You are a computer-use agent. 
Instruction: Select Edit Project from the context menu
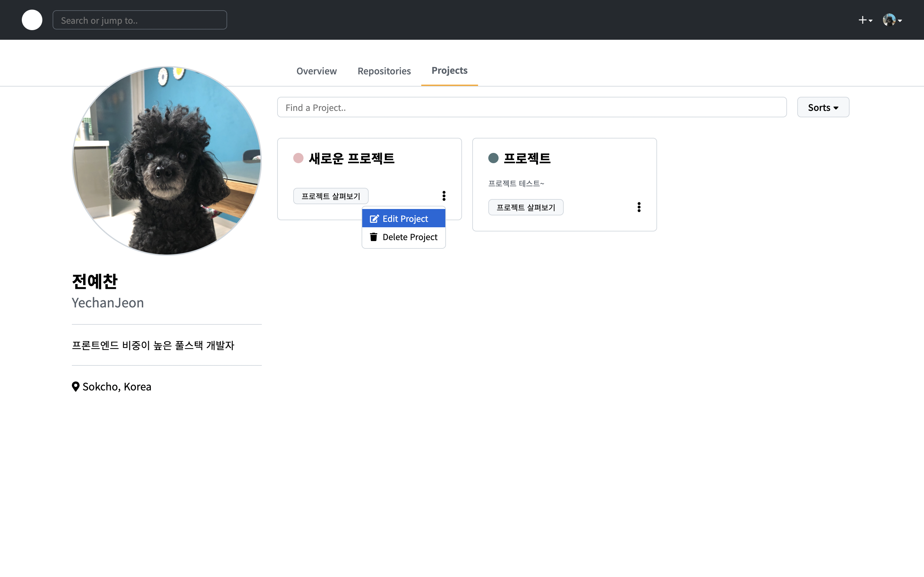[405, 219]
